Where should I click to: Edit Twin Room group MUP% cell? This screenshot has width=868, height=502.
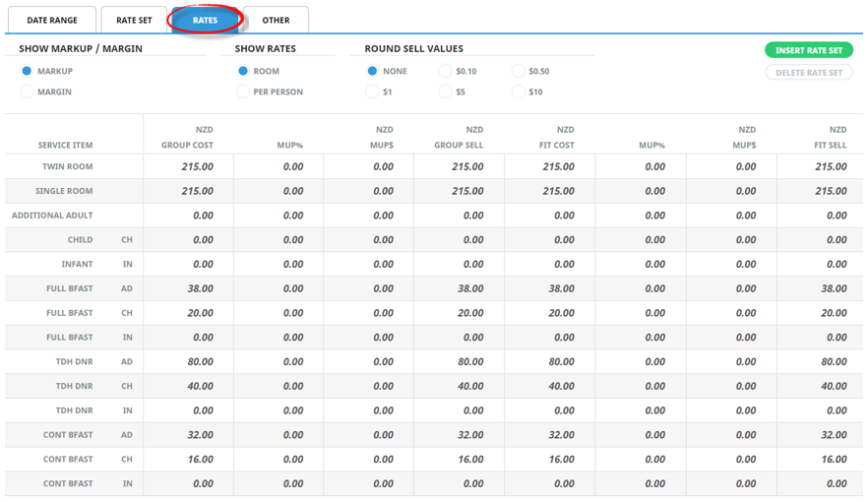279,166
